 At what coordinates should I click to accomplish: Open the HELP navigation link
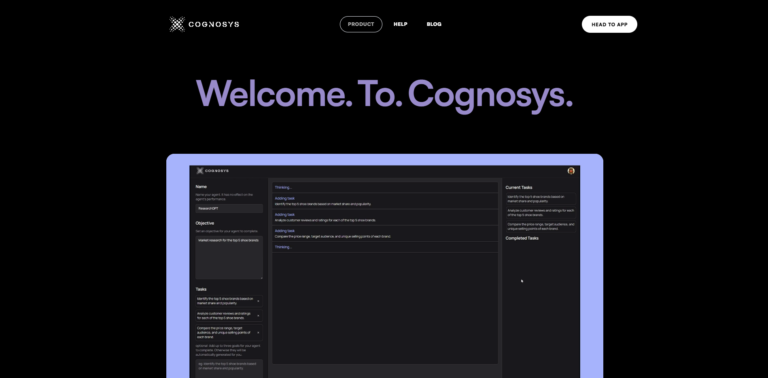[x=400, y=24]
